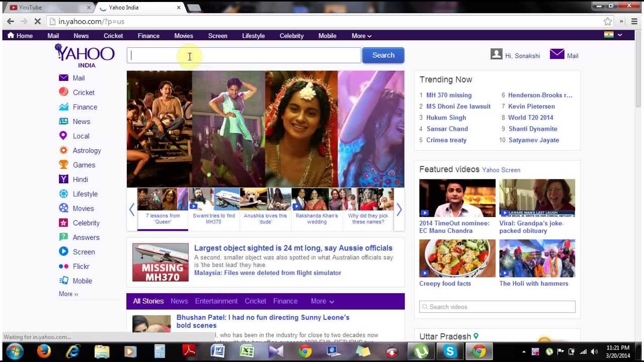Show hidden system tray icons

click(x=524, y=352)
